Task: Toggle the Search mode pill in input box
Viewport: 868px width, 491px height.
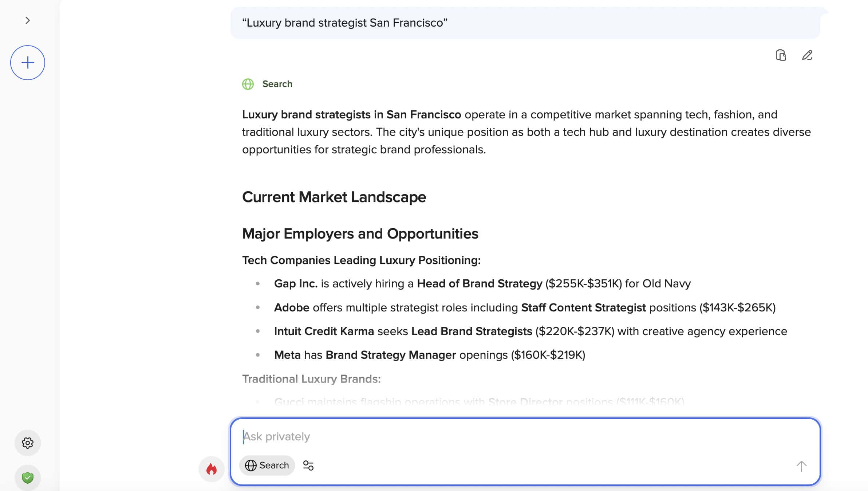Action: (267, 466)
